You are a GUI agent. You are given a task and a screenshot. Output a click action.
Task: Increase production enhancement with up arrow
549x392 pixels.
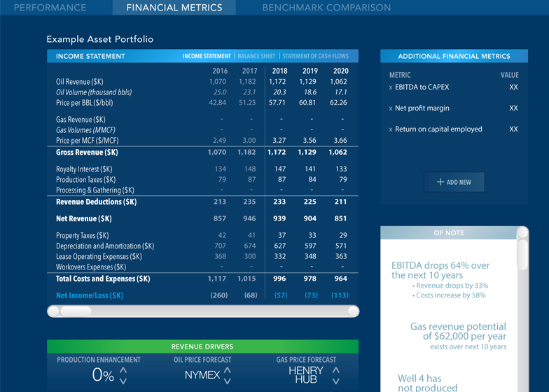[x=123, y=370]
